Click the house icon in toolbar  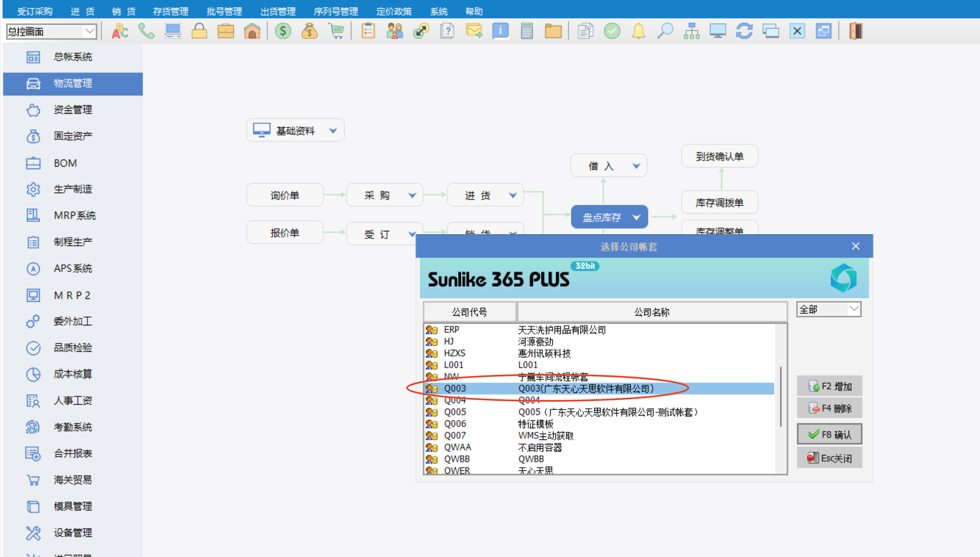point(252,31)
